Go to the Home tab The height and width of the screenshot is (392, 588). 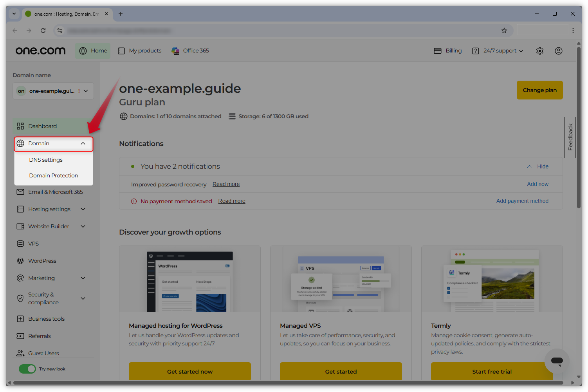[93, 51]
